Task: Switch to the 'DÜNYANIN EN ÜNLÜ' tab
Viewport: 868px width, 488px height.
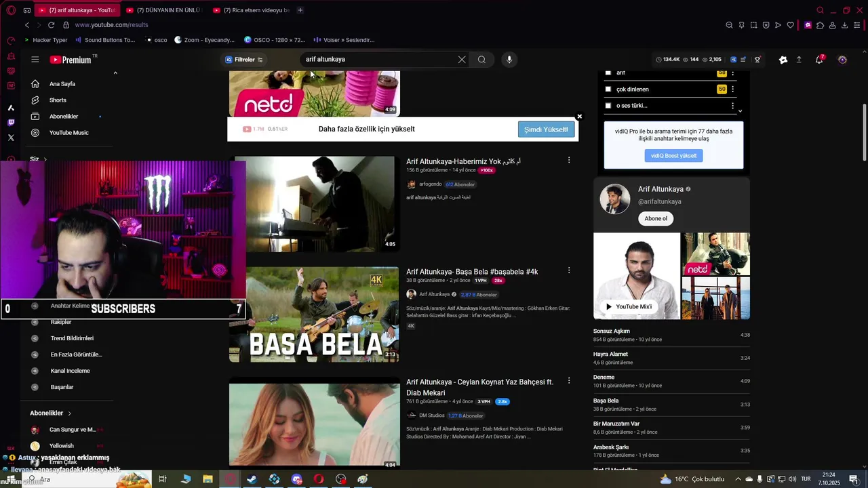Action: pyautogui.click(x=163, y=10)
